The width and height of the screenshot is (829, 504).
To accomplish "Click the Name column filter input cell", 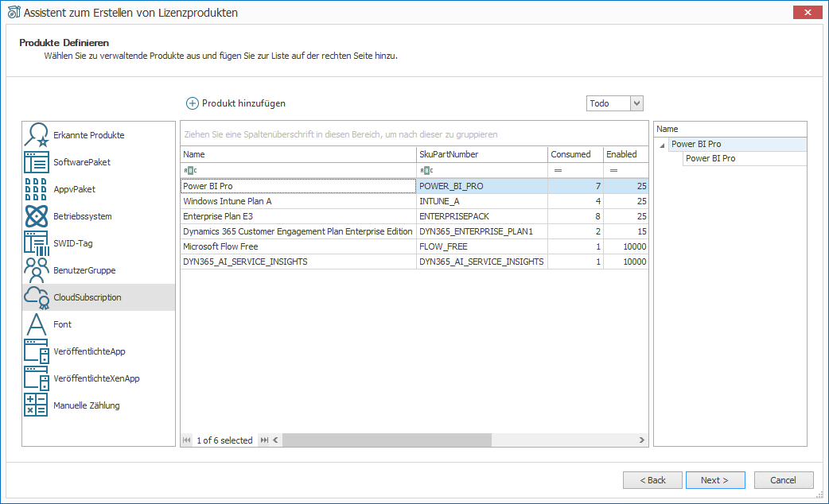I will tap(298, 170).
